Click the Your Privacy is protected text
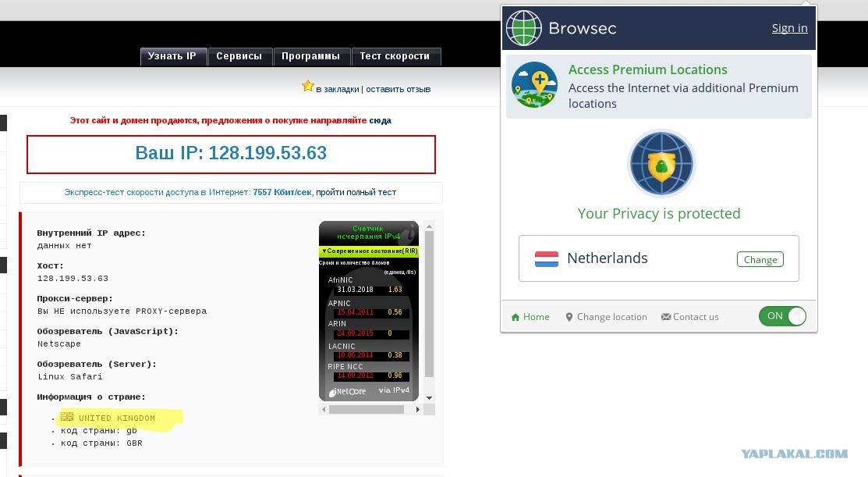Image resolution: width=868 pixels, height=477 pixels. 659,214
